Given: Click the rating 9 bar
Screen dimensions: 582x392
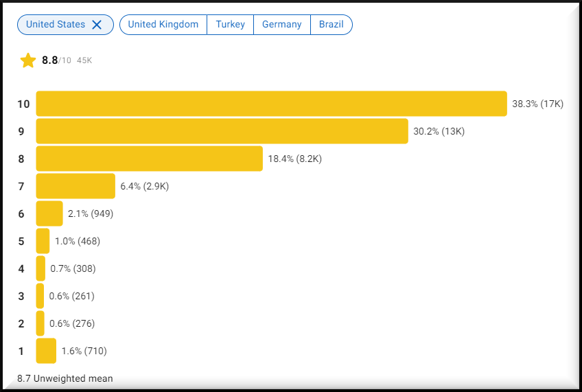Looking at the screenshot, I should (222, 131).
